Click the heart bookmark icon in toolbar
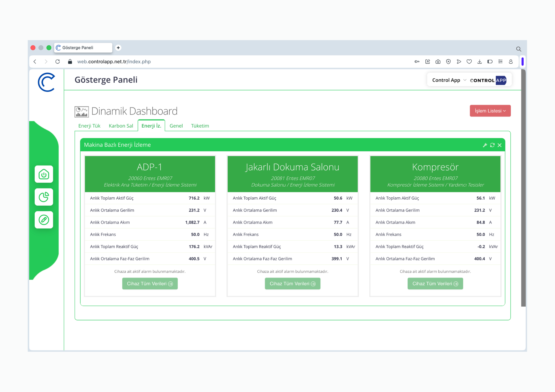 [469, 62]
